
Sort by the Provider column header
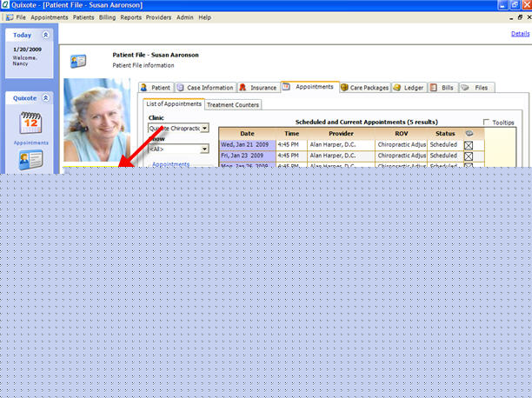click(341, 133)
